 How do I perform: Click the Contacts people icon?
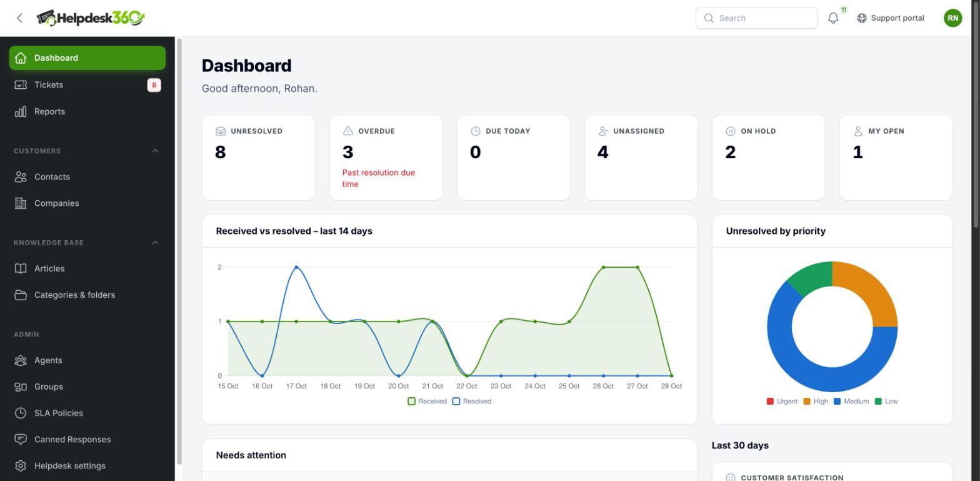point(21,177)
